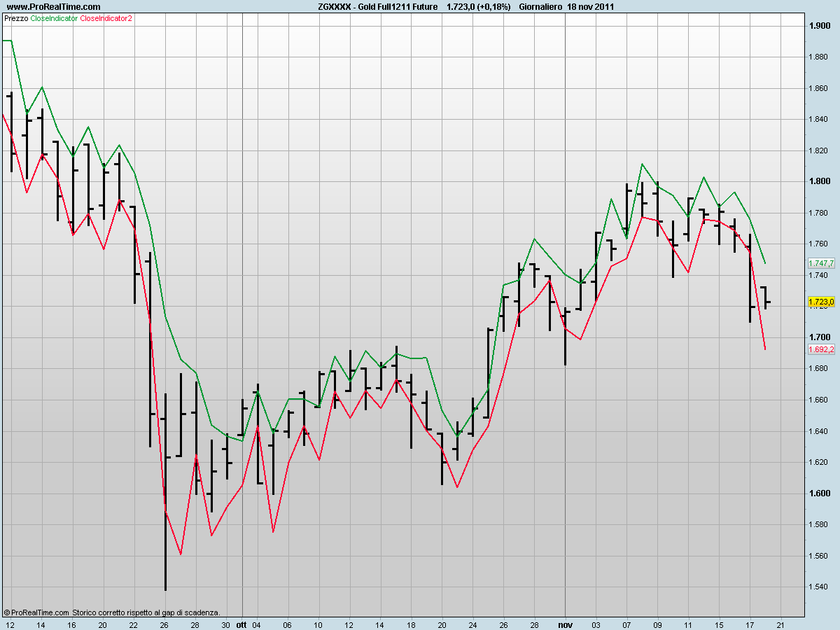The height and width of the screenshot is (630, 840).
Task: Click the ZGXXXX ticker symbol in title
Action: click(334, 6)
